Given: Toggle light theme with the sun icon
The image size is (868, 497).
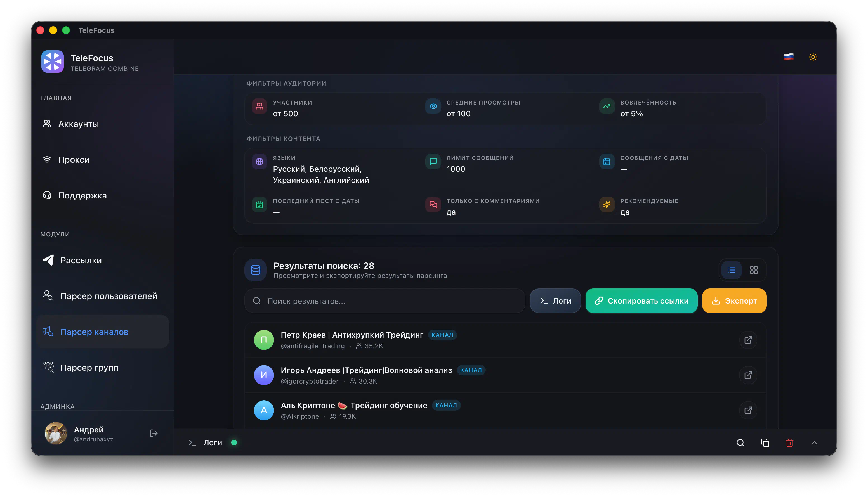Looking at the screenshot, I should 813,57.
